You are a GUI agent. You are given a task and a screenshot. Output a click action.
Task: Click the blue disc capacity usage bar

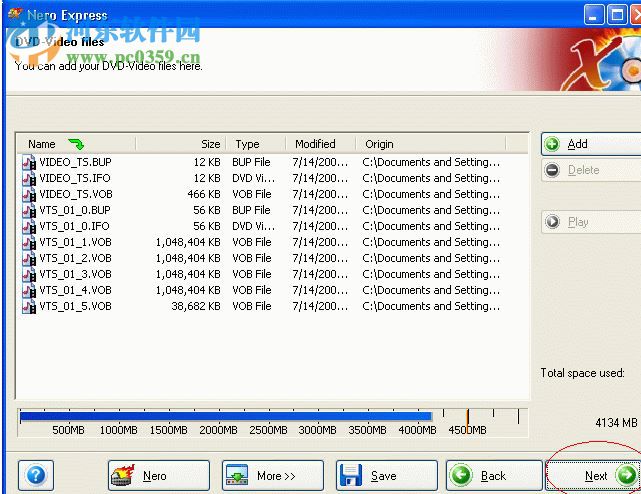226,416
